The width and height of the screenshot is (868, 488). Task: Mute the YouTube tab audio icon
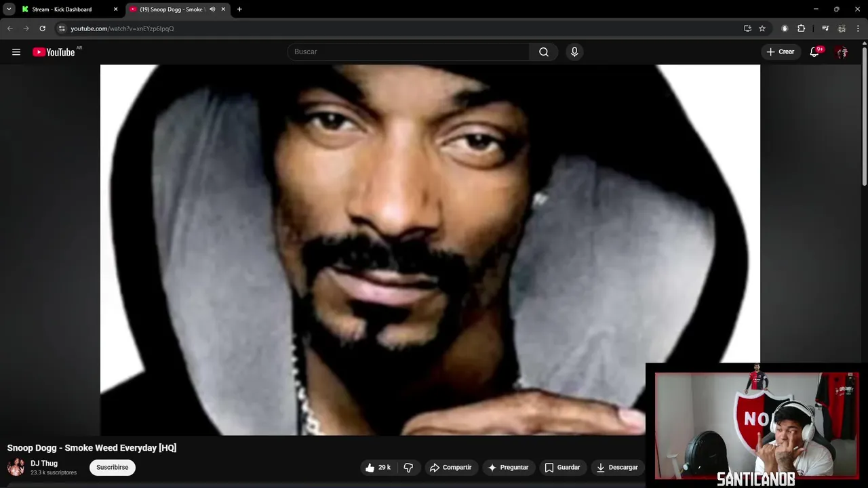click(x=212, y=9)
